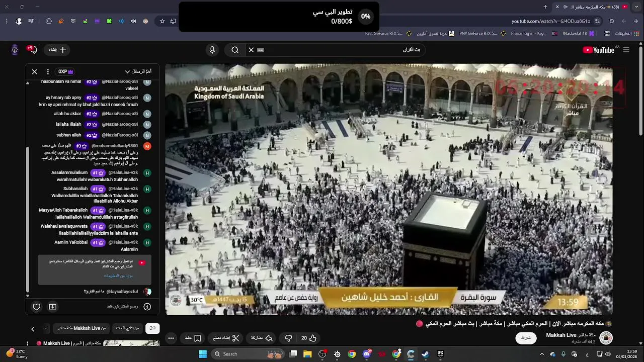Screen dimensions: 644x362
Task: Follow the learn more link in chat notice
Action: (118, 276)
